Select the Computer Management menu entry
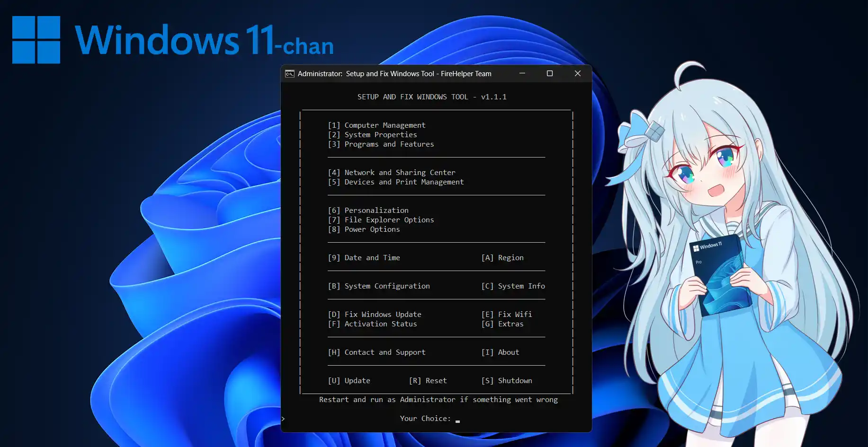 [x=376, y=125]
